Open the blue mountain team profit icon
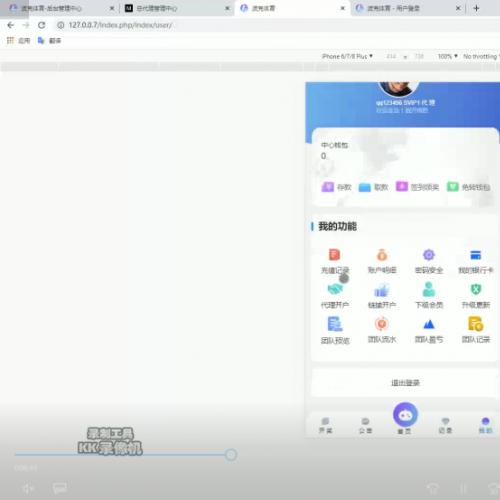 [x=429, y=324]
